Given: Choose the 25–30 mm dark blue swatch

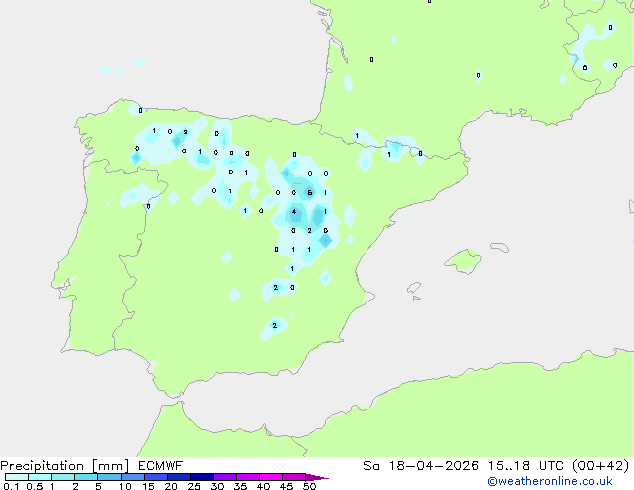Looking at the screenshot, I should pos(201,477).
